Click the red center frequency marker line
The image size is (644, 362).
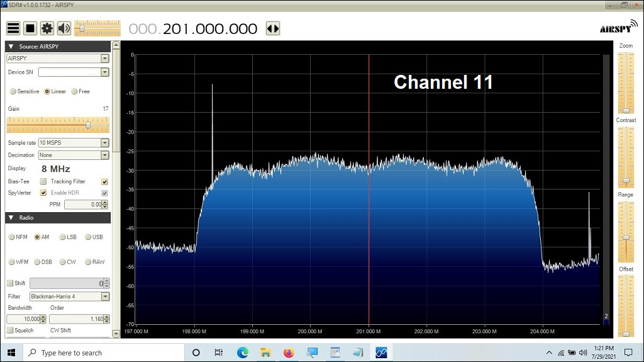point(369,189)
